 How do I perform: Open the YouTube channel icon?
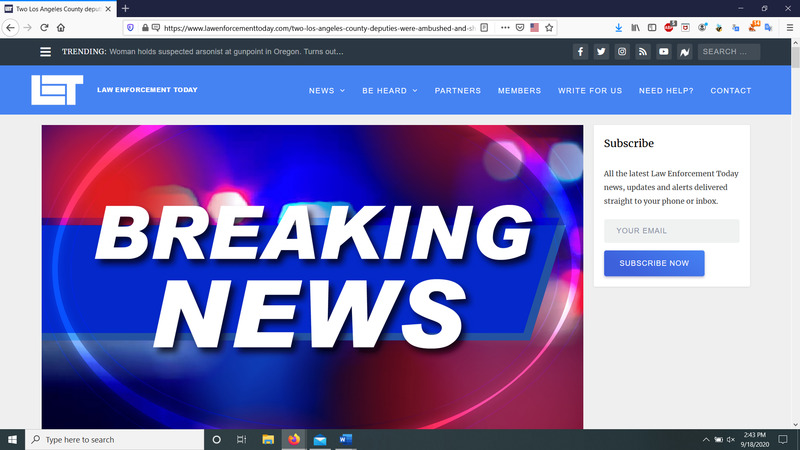(664, 52)
